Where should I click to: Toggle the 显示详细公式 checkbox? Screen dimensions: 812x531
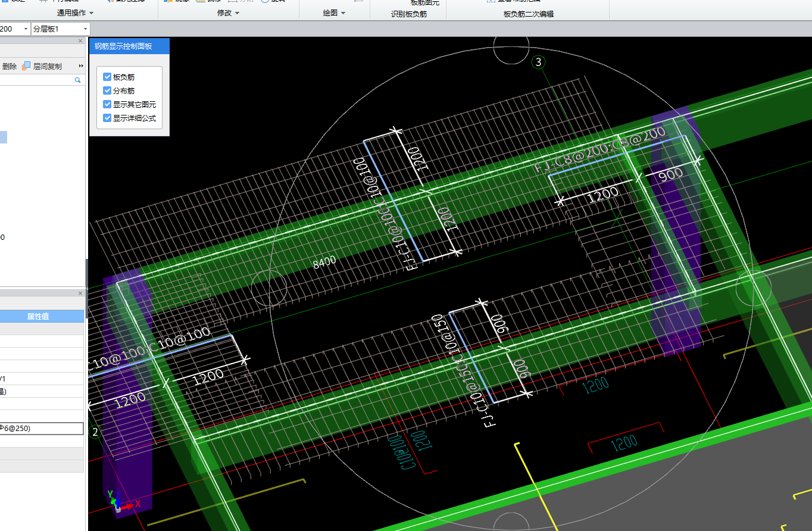(107, 118)
